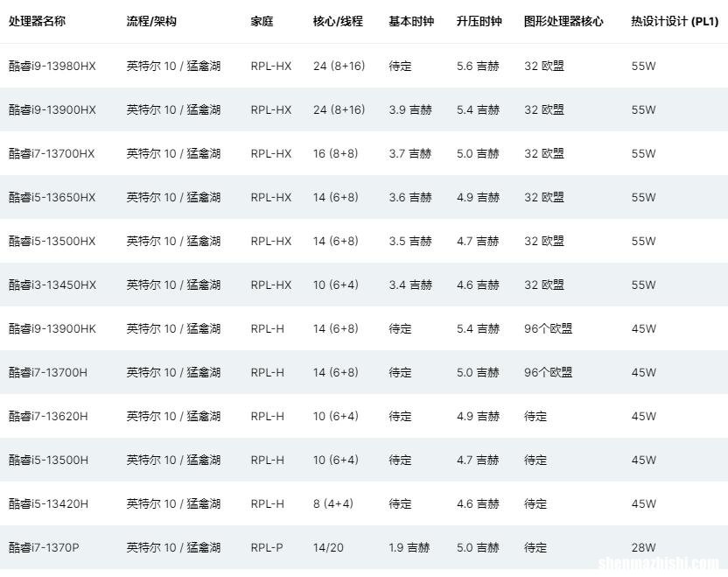
Task: Click 4.9 吉赫 boost in i5-13650HX row
Action: click(x=478, y=197)
